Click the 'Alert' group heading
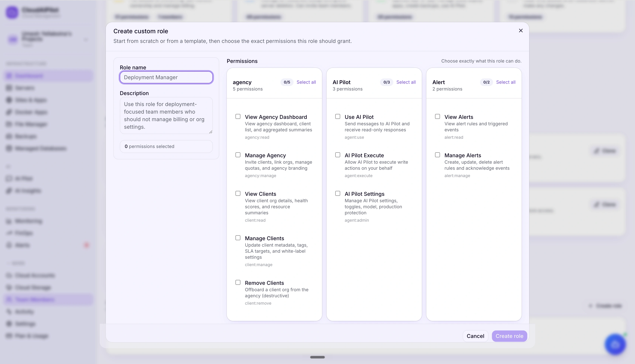This screenshot has height=364, width=635. [438, 82]
